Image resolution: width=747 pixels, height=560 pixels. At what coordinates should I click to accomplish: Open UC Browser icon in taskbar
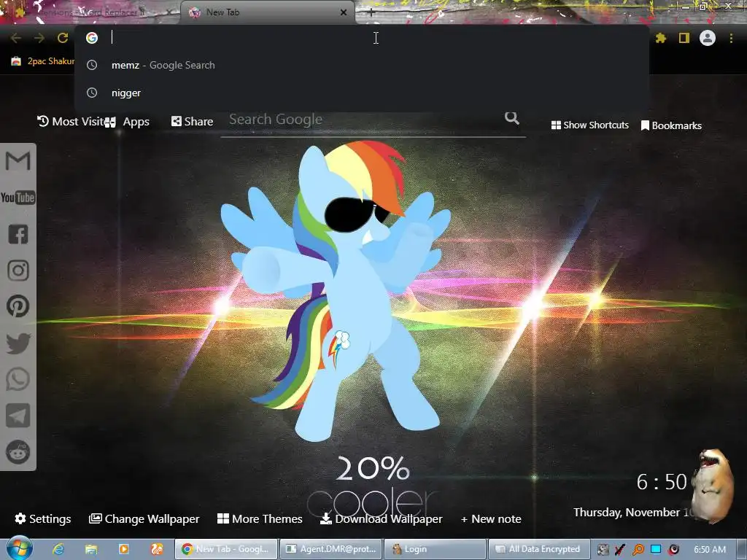(157, 549)
